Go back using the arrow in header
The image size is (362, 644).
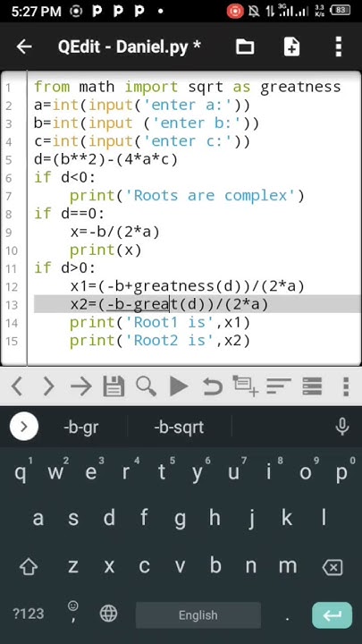tap(24, 47)
